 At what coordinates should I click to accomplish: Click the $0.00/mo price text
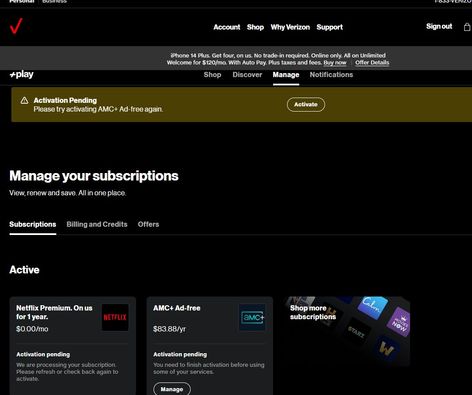(x=32, y=329)
